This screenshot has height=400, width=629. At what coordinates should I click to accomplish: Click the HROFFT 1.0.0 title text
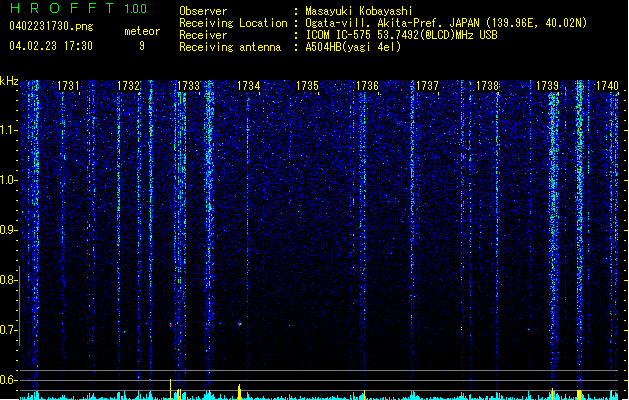[78, 8]
